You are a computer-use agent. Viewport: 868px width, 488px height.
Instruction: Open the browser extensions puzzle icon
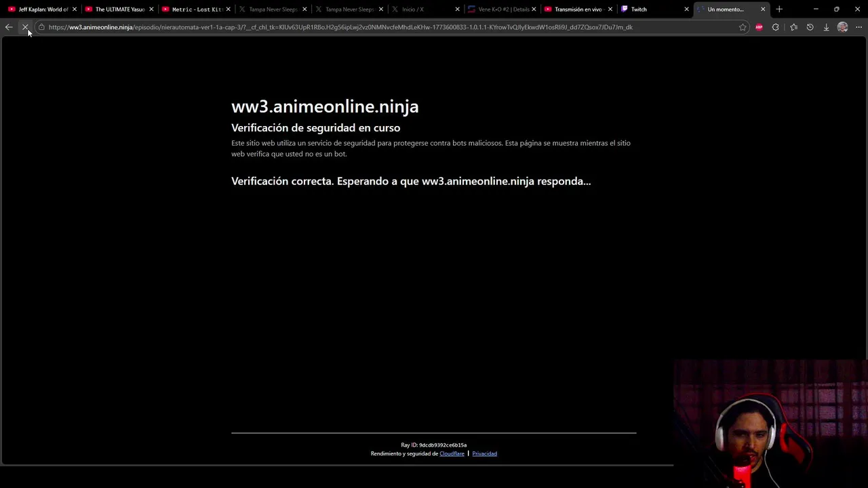(x=776, y=27)
